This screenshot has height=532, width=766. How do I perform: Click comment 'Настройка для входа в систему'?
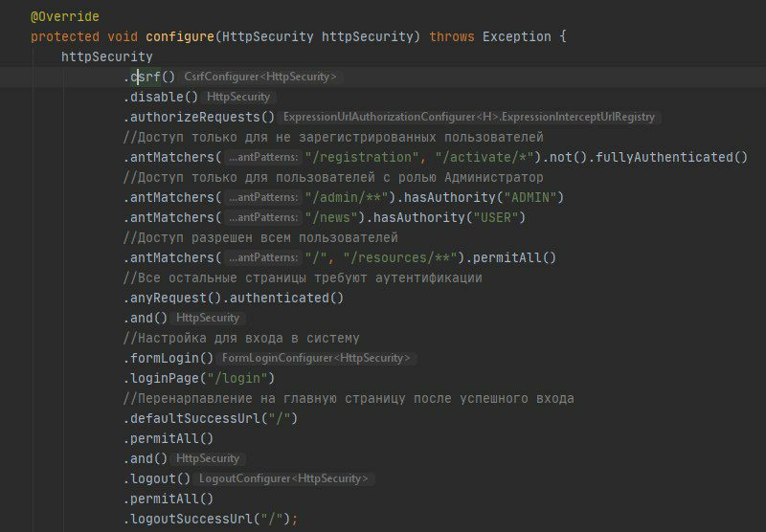[x=241, y=338]
